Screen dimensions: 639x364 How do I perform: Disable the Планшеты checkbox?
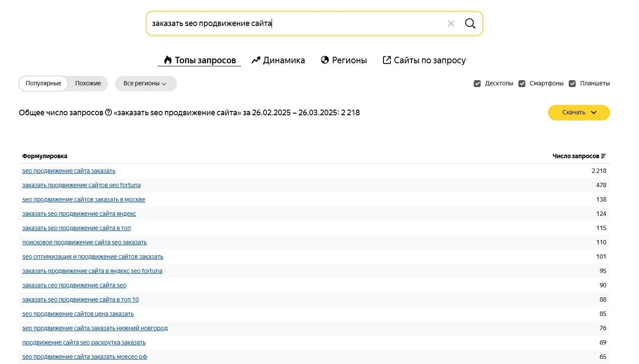tap(572, 84)
